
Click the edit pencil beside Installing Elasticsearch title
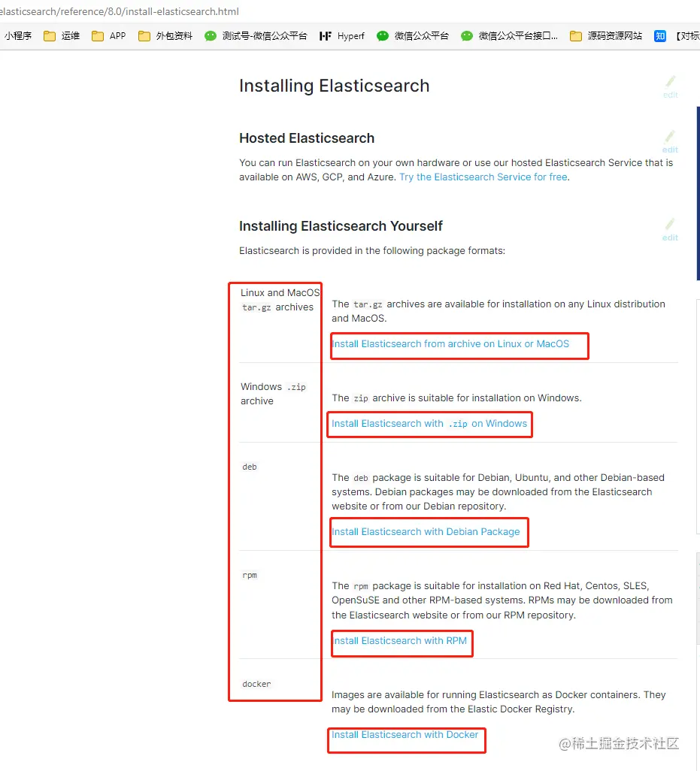point(670,86)
